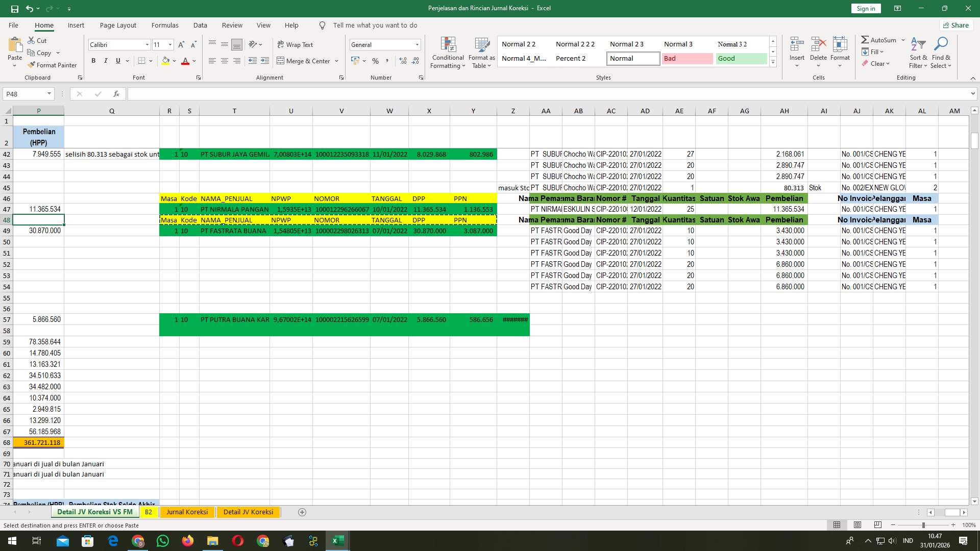This screenshot has height=551, width=980.
Task: Click the Wrap Text button
Action: coord(296,44)
